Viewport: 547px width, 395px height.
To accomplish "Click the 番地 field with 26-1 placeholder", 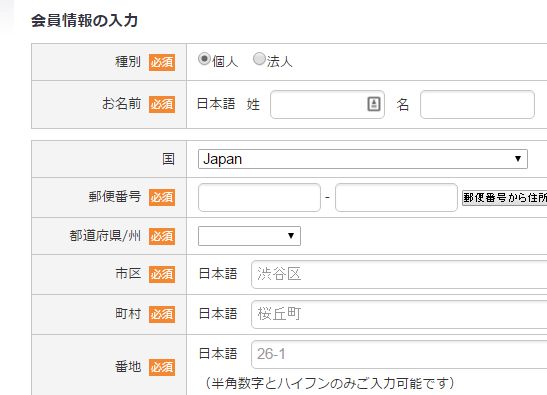I will coord(399,354).
